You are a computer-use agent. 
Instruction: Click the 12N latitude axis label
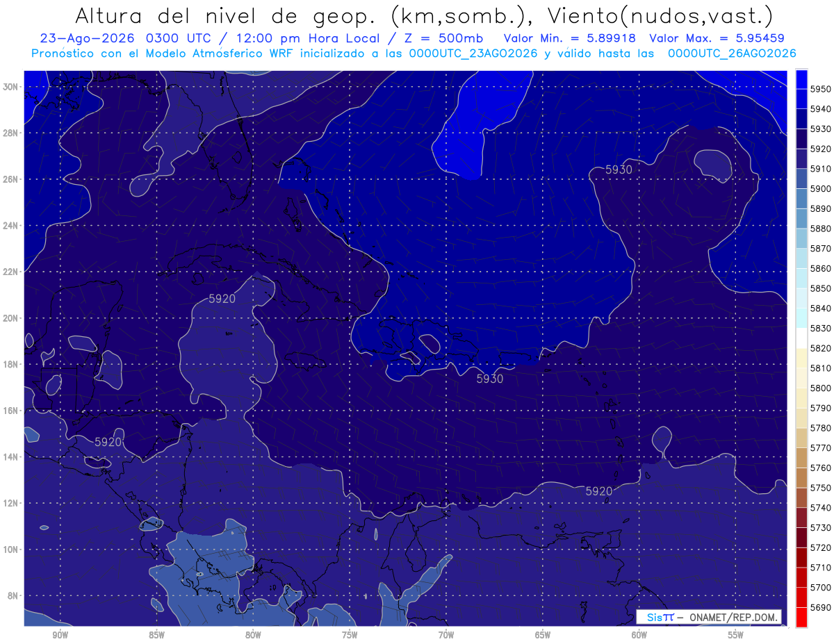(11, 503)
